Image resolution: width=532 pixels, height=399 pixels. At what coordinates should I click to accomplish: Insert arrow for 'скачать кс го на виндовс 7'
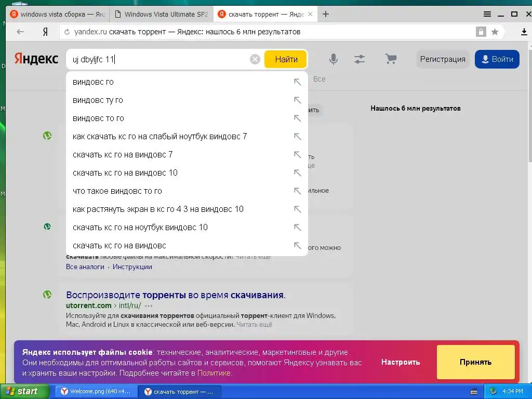point(297,154)
